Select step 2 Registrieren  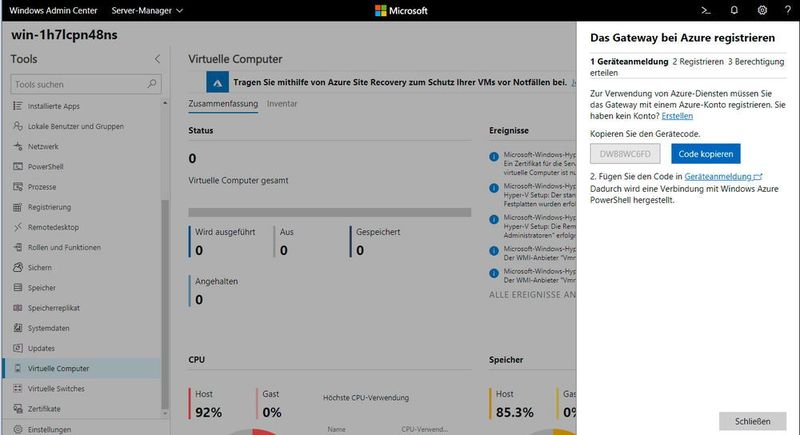[698, 62]
